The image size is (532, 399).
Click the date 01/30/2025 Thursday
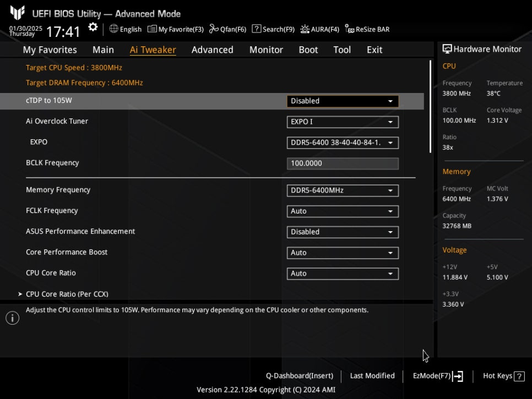[26, 31]
